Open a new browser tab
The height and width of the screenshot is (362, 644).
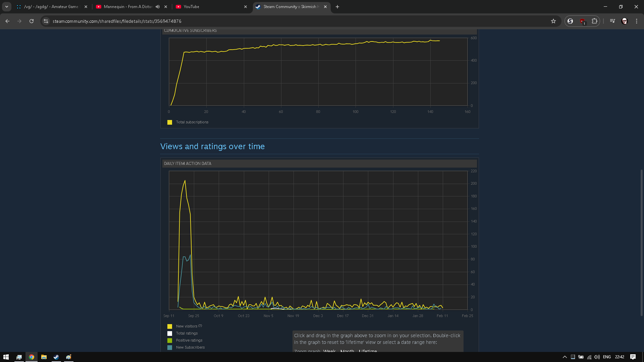coord(337,7)
